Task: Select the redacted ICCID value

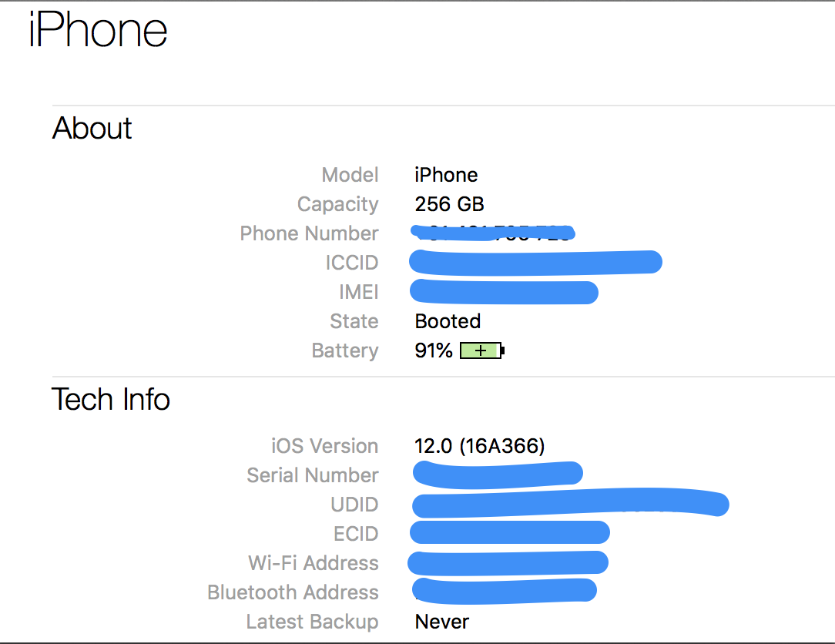Action: [535, 263]
